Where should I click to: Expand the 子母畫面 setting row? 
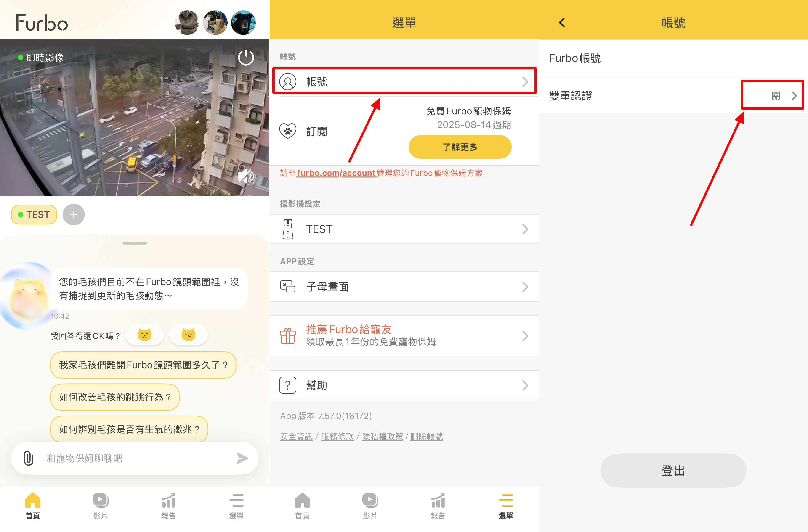click(x=404, y=287)
